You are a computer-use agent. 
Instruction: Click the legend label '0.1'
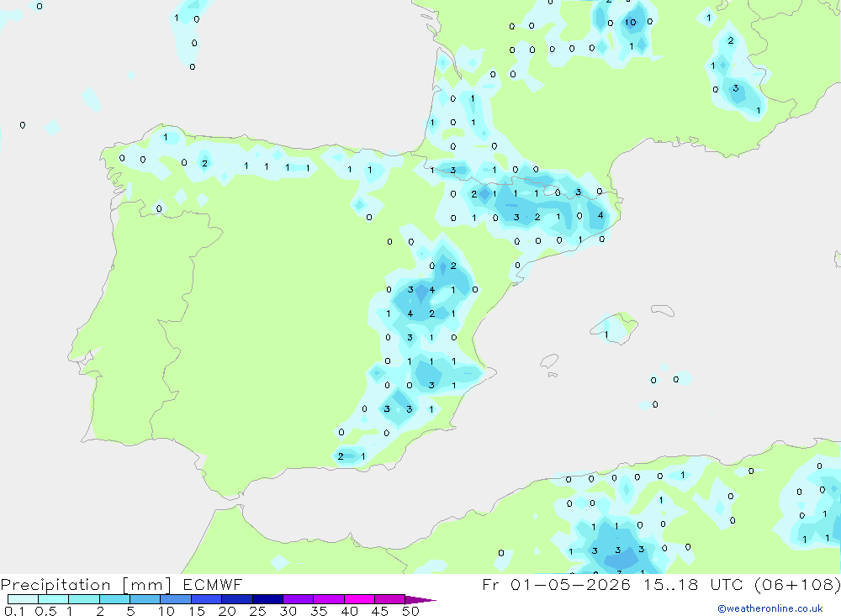(14, 611)
